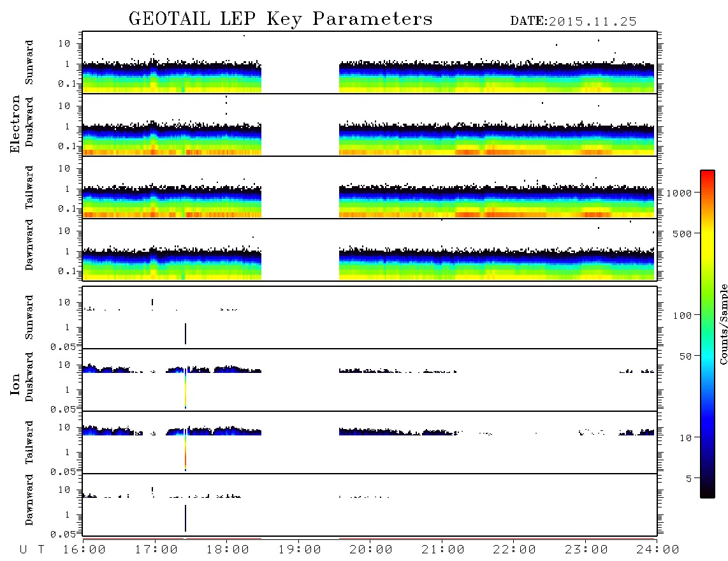Select the Ion Duskward panel label
Image resolution: width=728 pixels, height=561 pixels.
click(29, 377)
